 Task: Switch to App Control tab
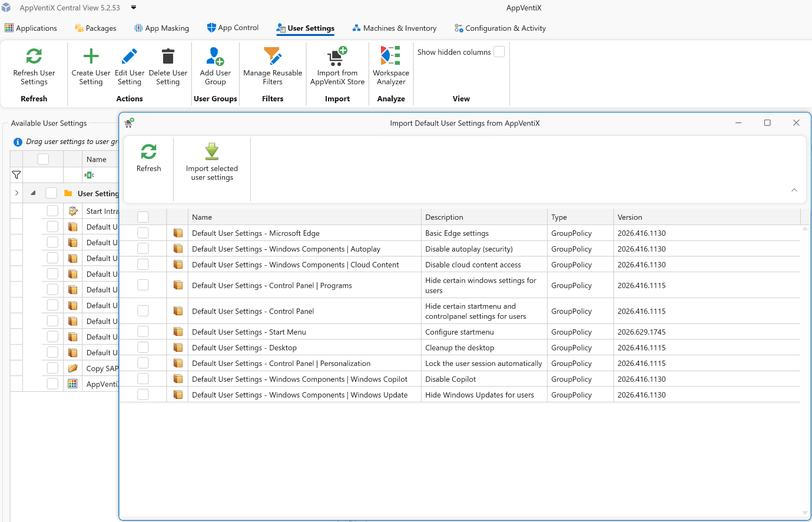click(233, 28)
